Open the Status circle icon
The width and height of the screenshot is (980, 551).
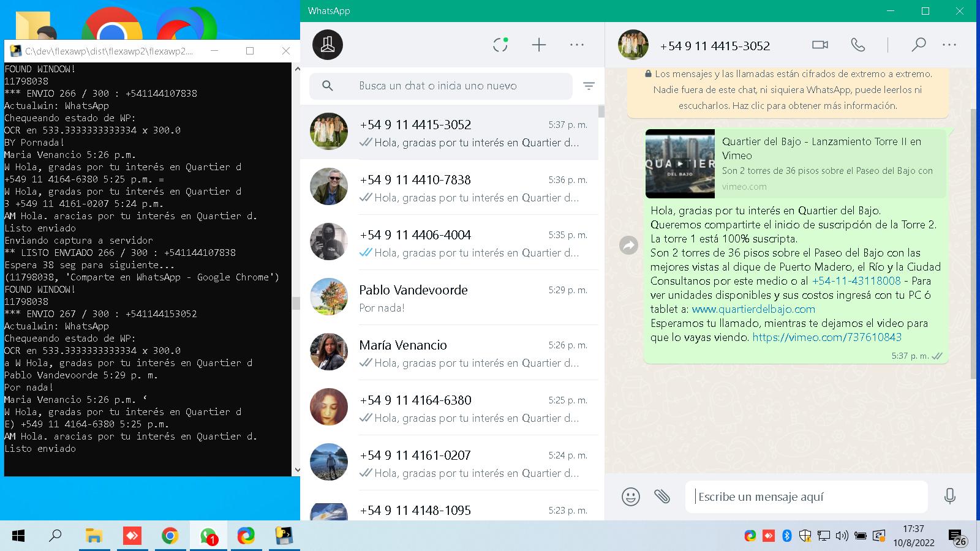pyautogui.click(x=500, y=45)
